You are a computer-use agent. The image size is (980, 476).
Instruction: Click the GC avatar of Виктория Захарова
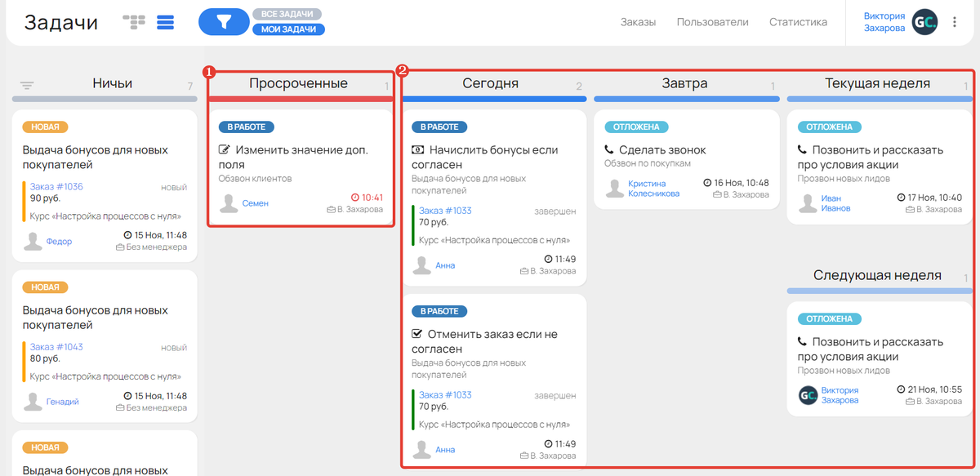point(924,22)
